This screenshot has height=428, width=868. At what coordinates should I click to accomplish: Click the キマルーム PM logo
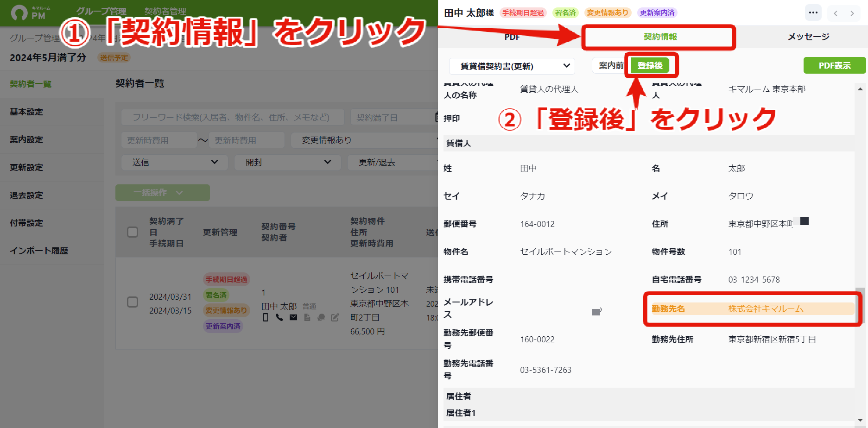click(x=31, y=13)
